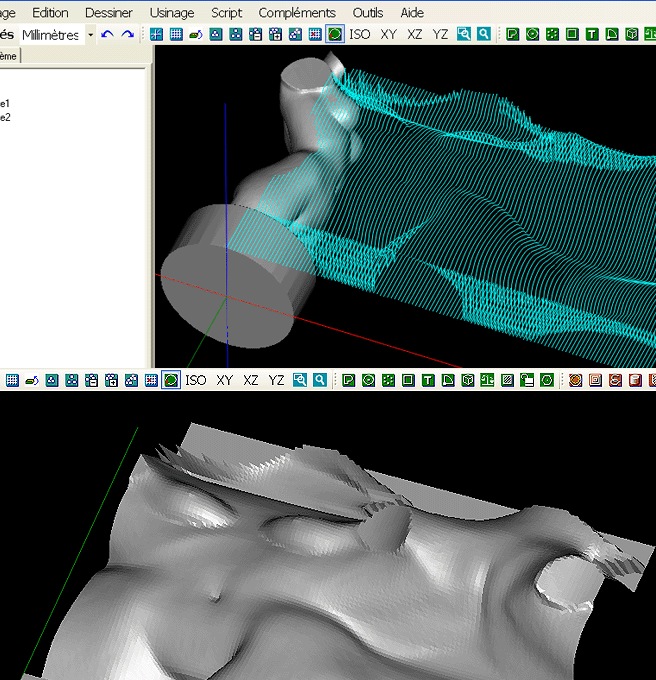Click orange profile machining icon in lower toolbar

coord(575,380)
